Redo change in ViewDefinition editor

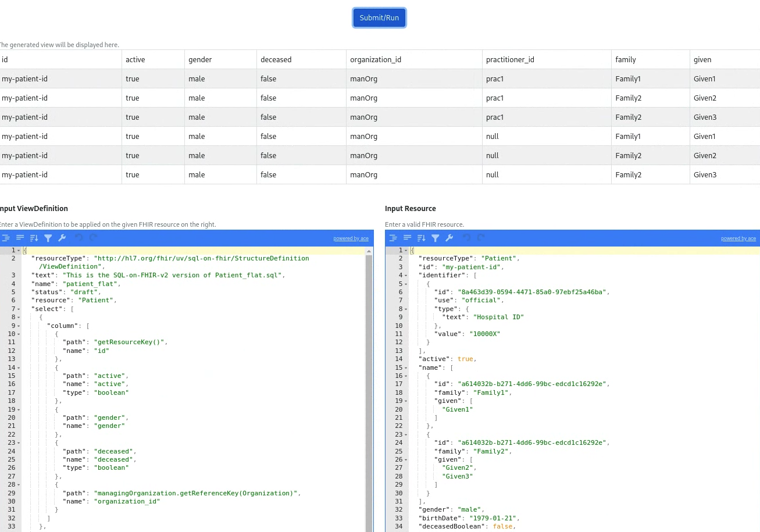93,238
